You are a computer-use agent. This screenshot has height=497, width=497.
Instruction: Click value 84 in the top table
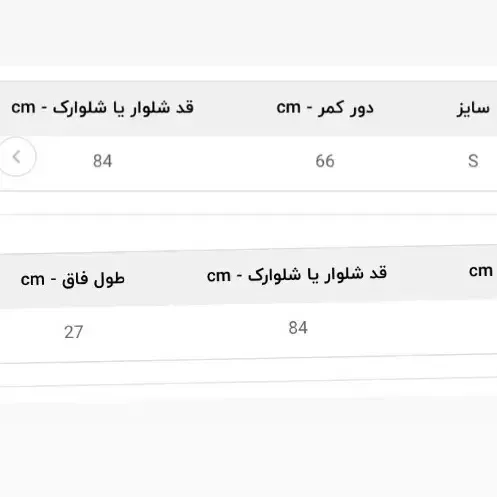click(102, 161)
